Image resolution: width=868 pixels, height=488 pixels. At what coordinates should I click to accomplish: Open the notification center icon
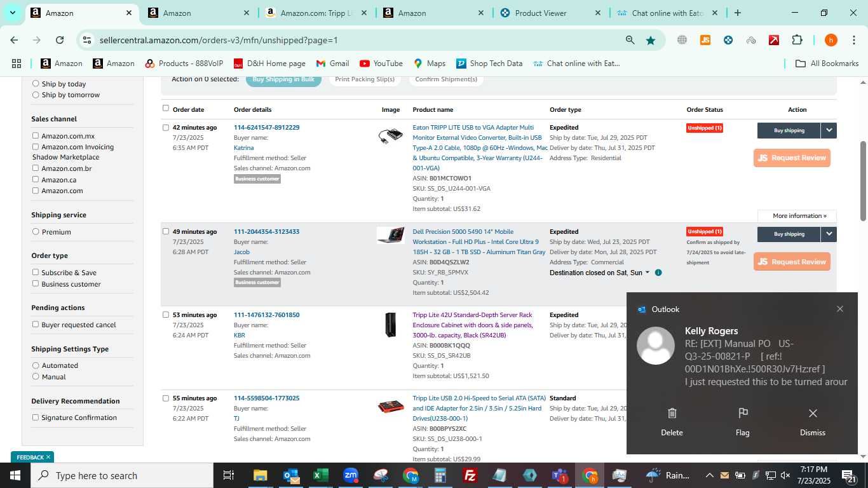[850, 475]
